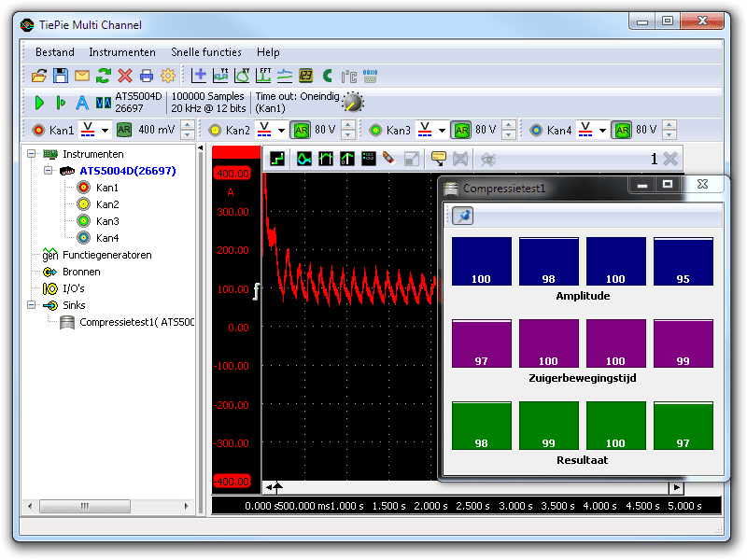747x560 pixels.
Task: Collapse the ATS5004D(26697) tree node
Action: click(49, 170)
